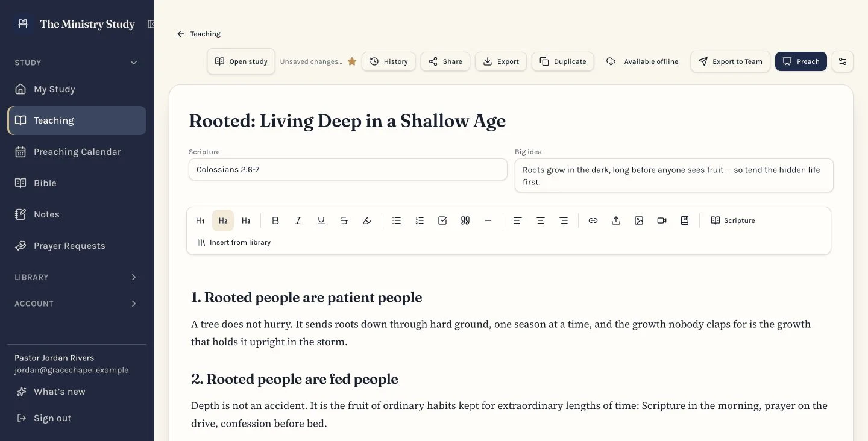The height and width of the screenshot is (441, 868).
Task: Insert a horizontal rule
Action: pyautogui.click(x=488, y=220)
